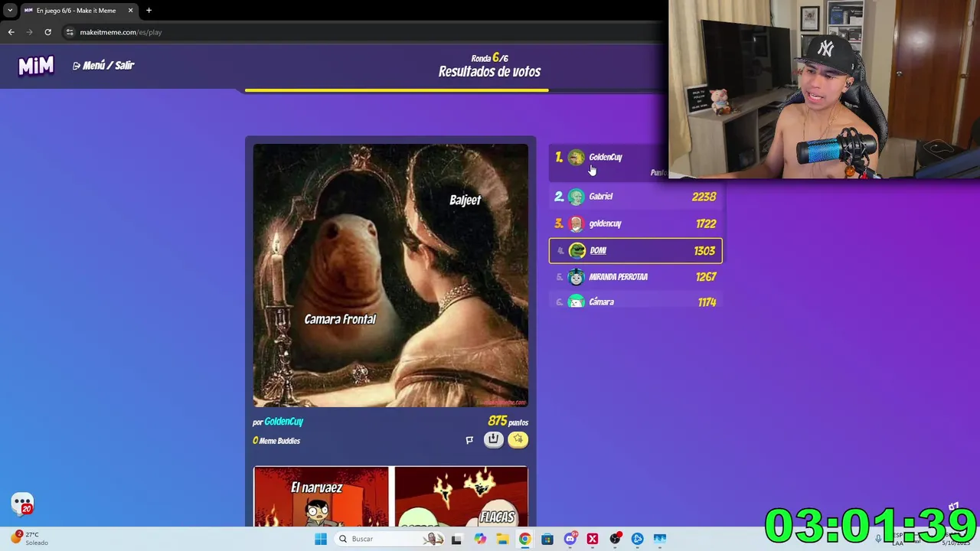The width and height of the screenshot is (980, 551).
Task: Click MIRANDA PERROTAA avatar icon
Action: click(x=577, y=277)
